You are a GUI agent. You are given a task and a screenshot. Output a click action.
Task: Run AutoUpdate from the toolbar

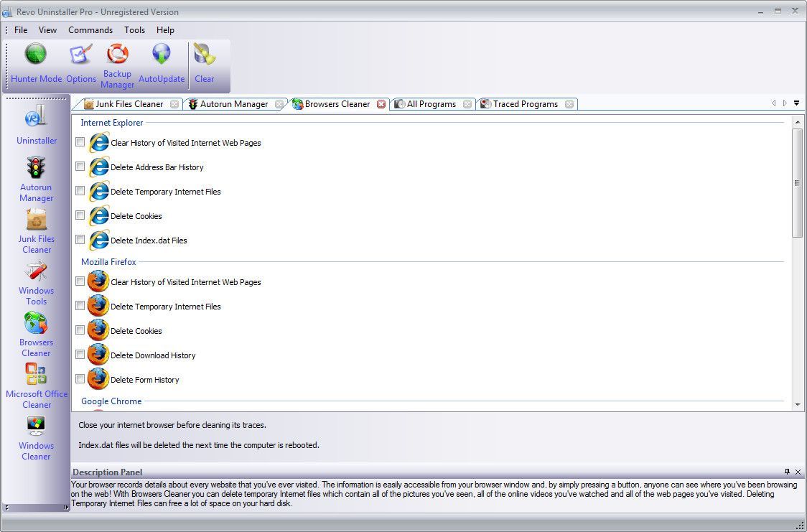coord(161,61)
